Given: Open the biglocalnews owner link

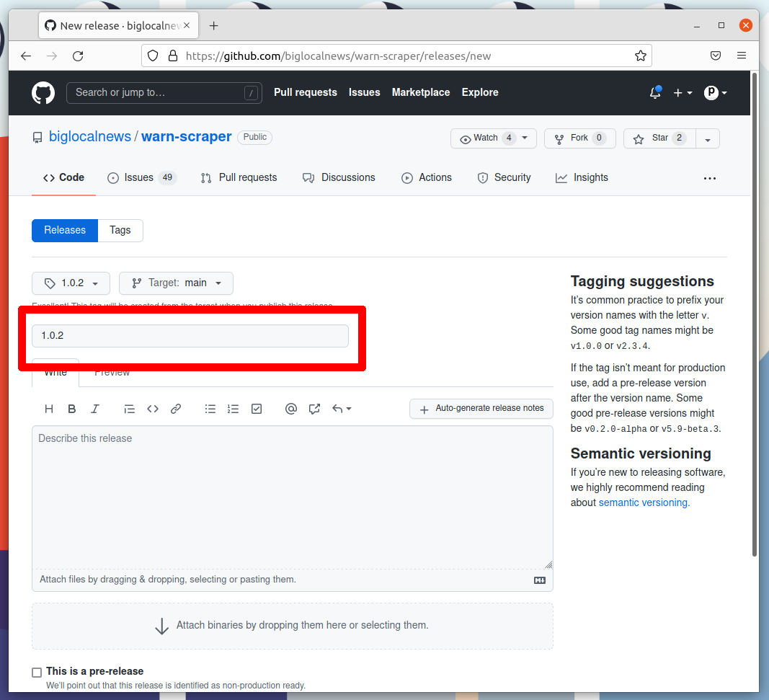Looking at the screenshot, I should tap(90, 136).
